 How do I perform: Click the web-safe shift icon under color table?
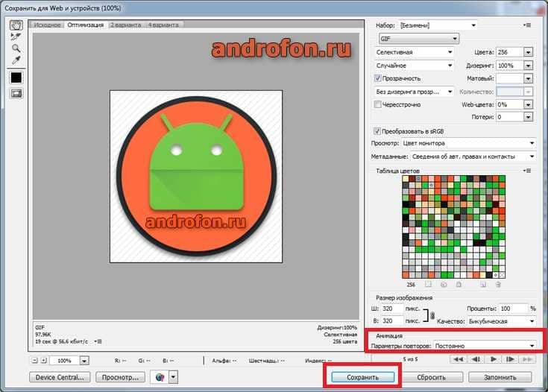[444, 285]
